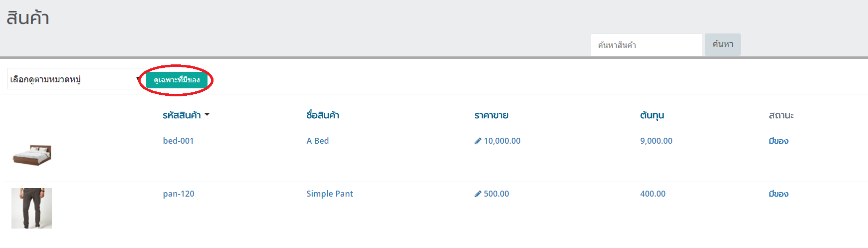Open product code pan-120 link
Viewport: 868px width, 248px height.
(x=179, y=194)
